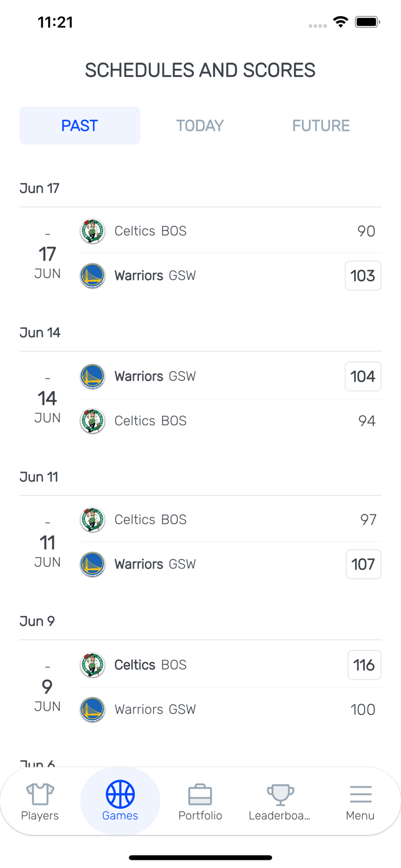The height and width of the screenshot is (868, 401).
Task: Open Warriors GSW row scoring 100
Action: (231, 709)
